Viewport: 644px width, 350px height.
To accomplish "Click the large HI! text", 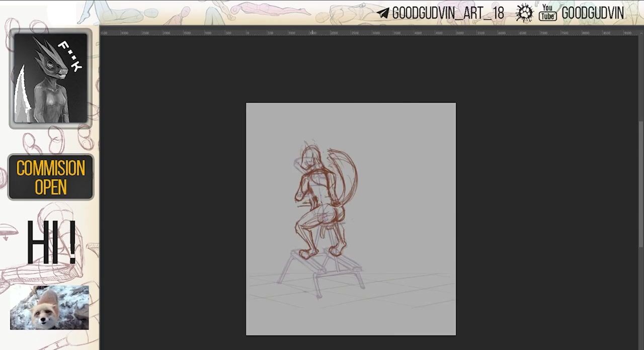I will [x=51, y=243].
